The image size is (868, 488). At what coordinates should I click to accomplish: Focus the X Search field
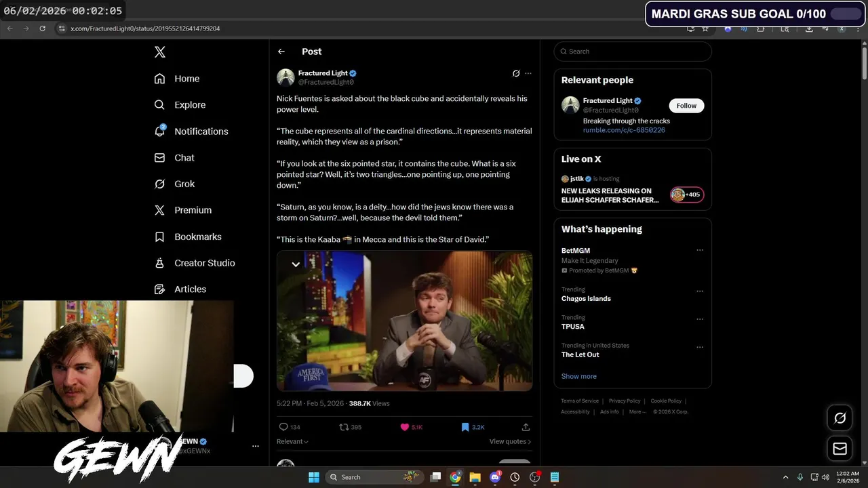tap(633, 52)
